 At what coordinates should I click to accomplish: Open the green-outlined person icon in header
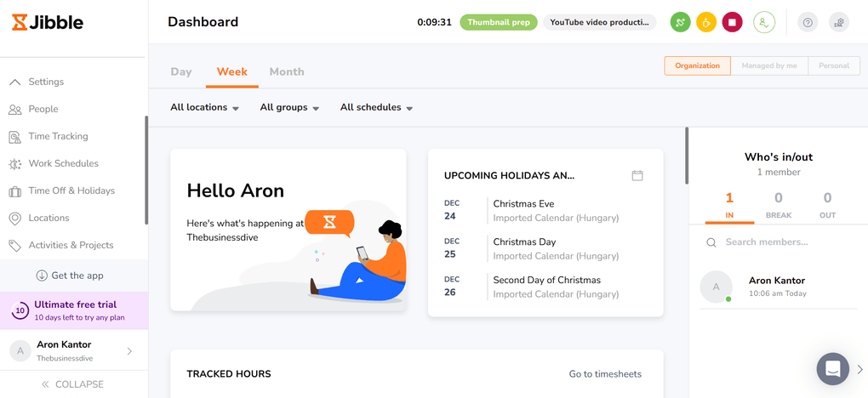[x=764, y=22]
